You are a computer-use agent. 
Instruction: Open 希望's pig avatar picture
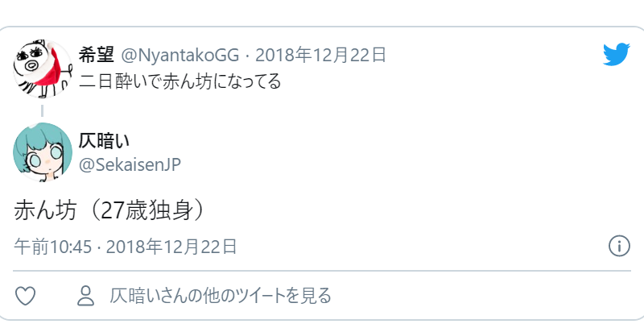click(x=43, y=69)
